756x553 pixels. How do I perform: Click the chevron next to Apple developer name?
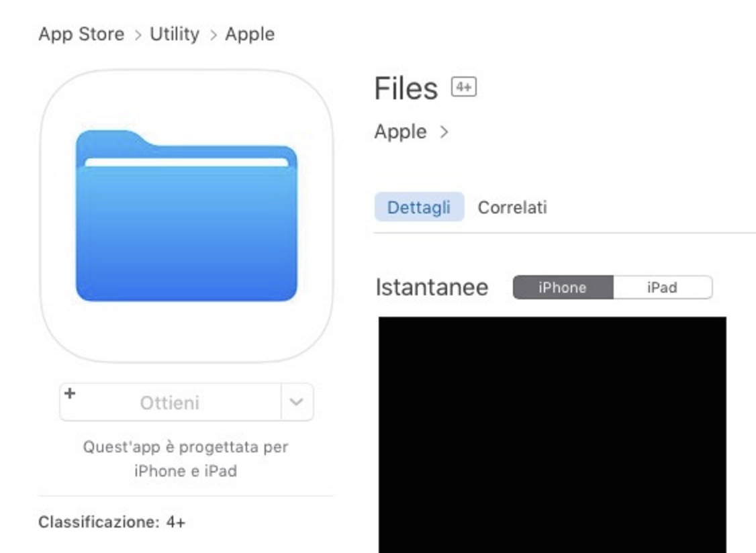pos(443,132)
